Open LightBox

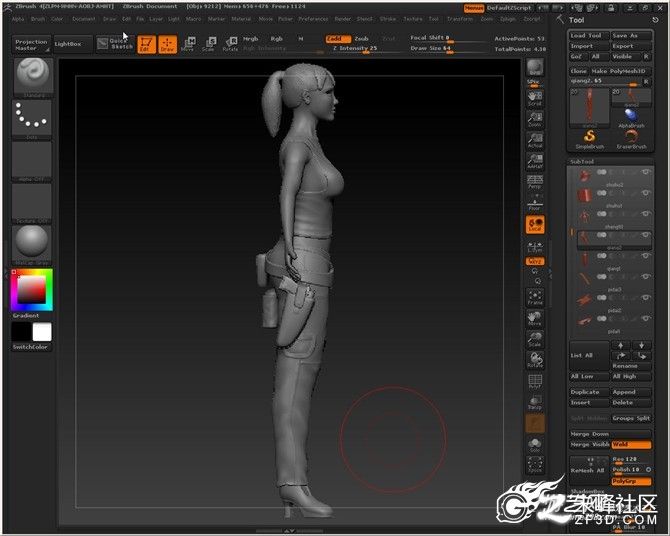73,44
